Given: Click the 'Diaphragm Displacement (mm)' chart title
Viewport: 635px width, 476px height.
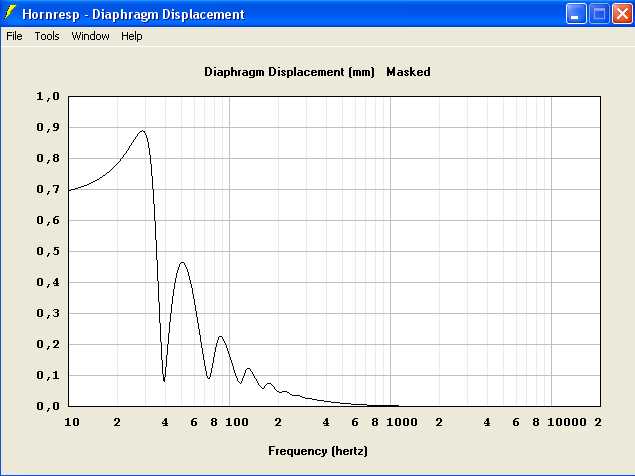Looking at the screenshot, I should [289, 72].
